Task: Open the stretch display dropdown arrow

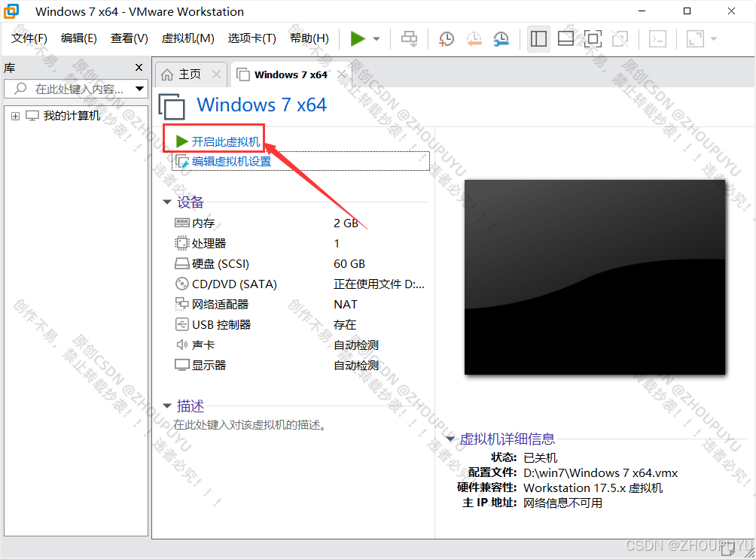Action: (714, 38)
